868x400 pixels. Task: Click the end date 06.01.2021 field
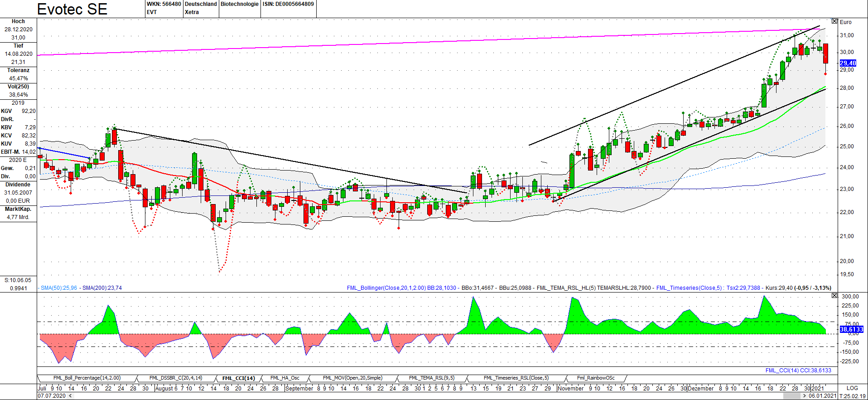click(x=823, y=396)
